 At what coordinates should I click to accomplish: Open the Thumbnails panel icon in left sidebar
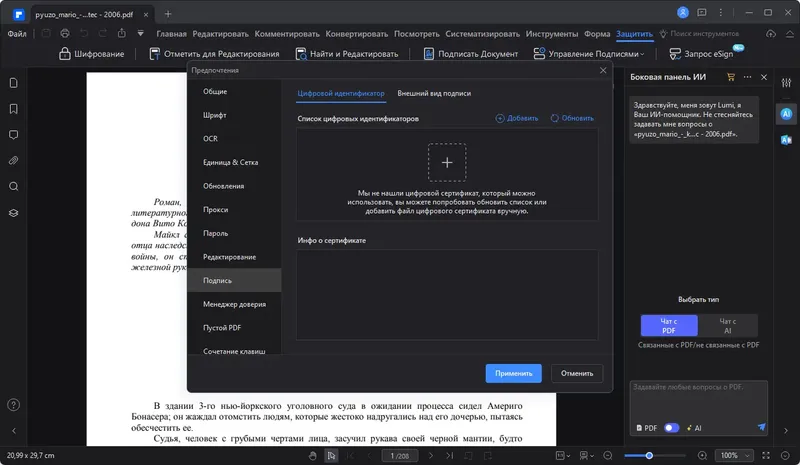(x=14, y=83)
